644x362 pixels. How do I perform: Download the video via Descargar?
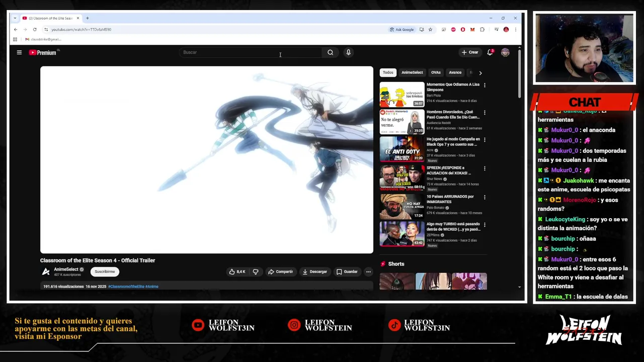coord(314,271)
